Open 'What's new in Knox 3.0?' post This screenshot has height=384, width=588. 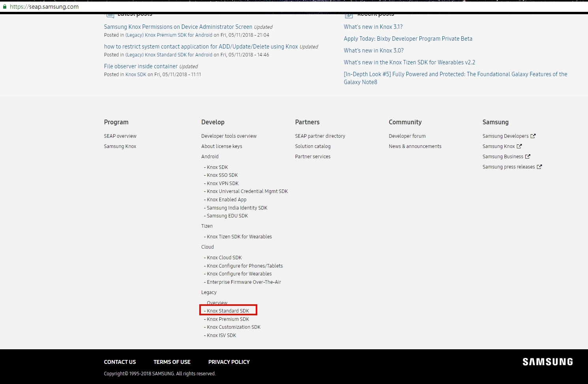[x=374, y=51]
